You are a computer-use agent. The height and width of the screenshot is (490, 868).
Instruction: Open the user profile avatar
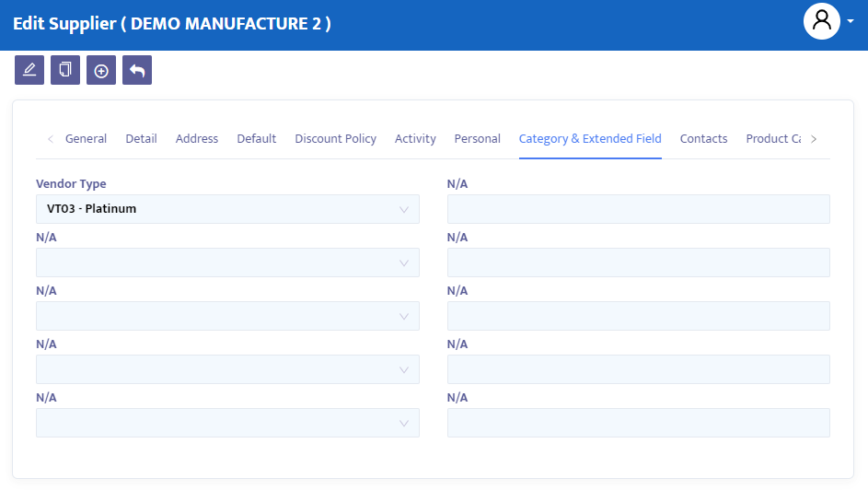pyautogui.click(x=821, y=21)
